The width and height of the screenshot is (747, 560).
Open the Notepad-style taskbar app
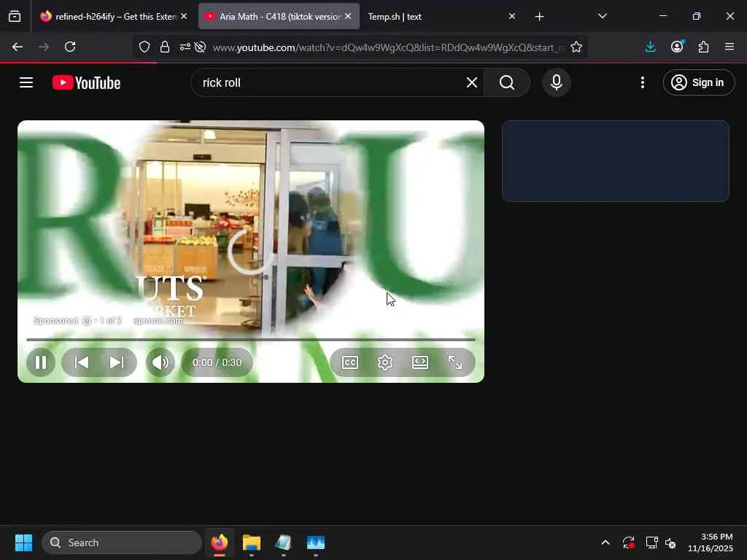284,542
